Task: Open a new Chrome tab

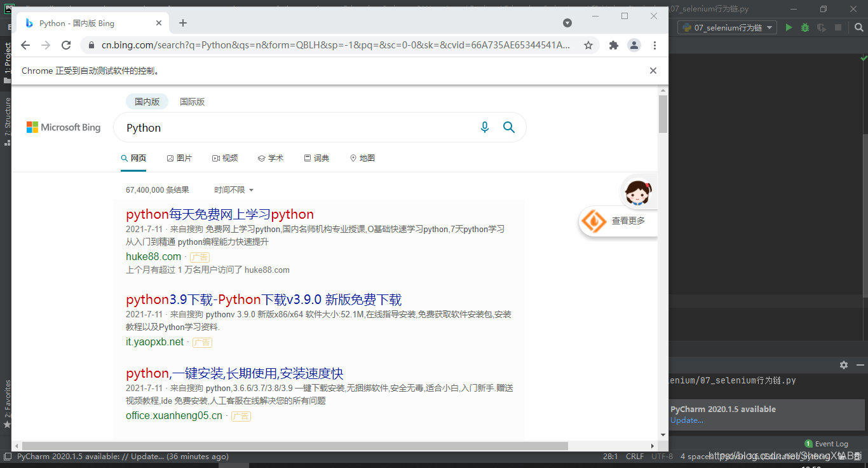Action: coord(183,23)
